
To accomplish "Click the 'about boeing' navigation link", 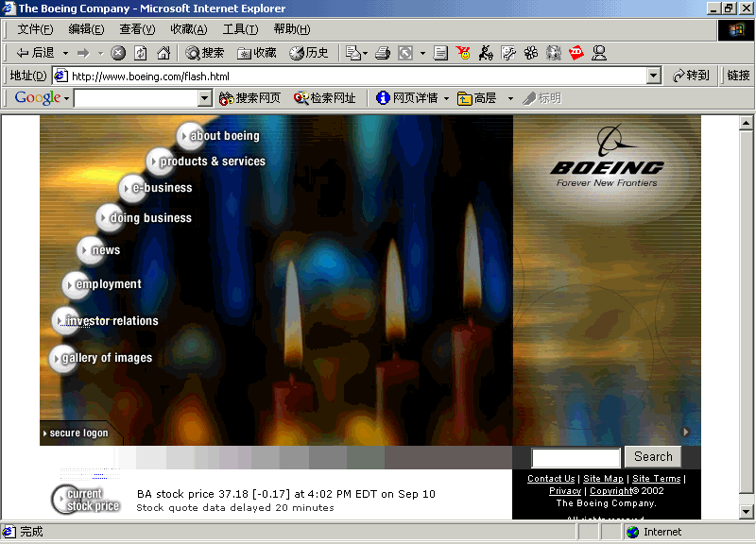I will [220, 136].
